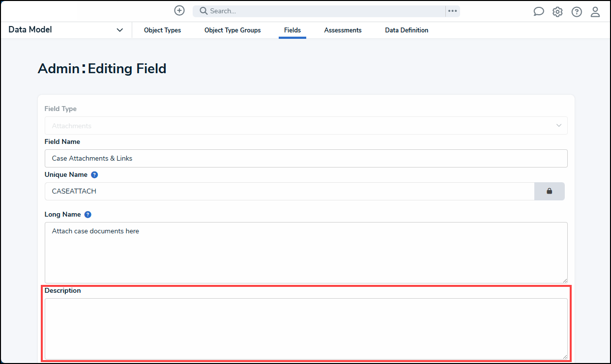The height and width of the screenshot is (364, 611).
Task: Switch to the Object Types tab
Action: click(162, 30)
